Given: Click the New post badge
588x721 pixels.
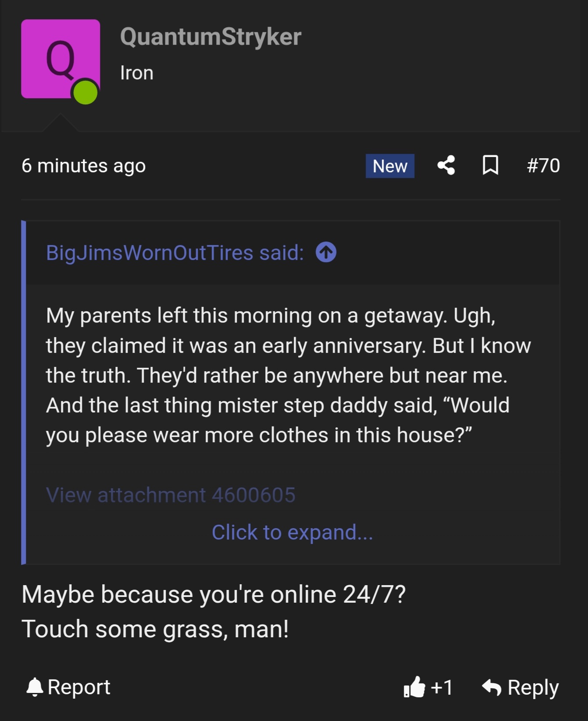Looking at the screenshot, I should point(390,166).
